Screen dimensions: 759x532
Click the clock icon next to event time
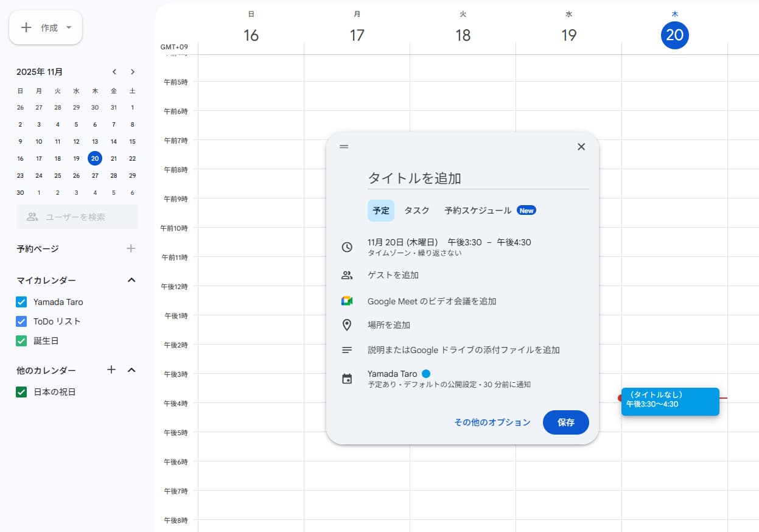348,247
